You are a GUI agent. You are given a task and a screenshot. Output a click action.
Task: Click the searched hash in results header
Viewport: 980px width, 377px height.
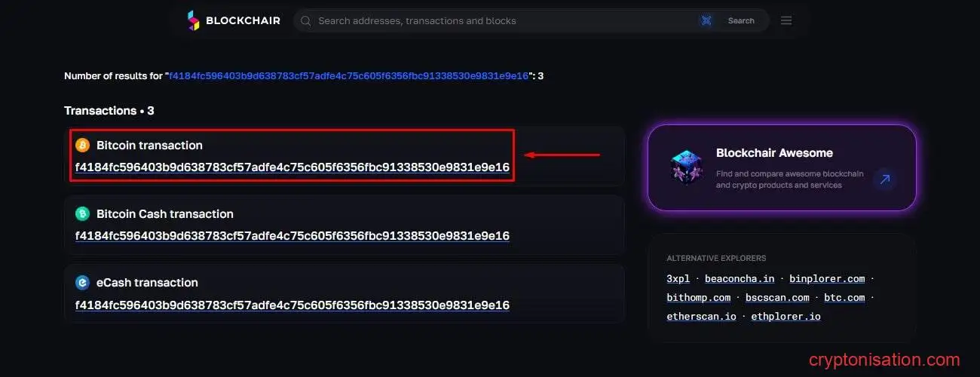349,76
